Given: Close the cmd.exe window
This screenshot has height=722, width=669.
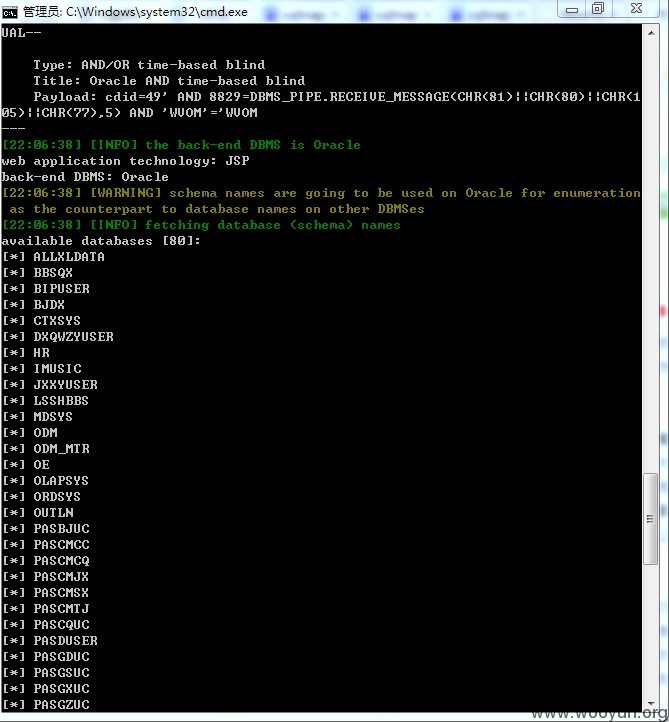Looking at the screenshot, I should (x=636, y=9).
